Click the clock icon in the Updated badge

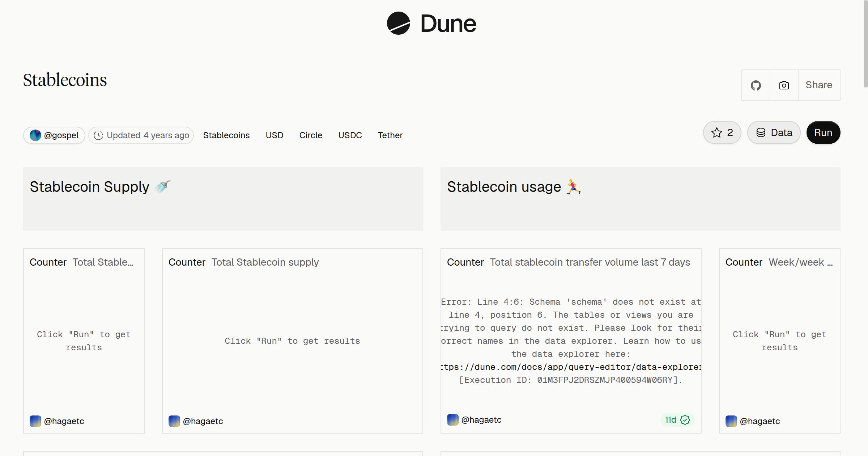(x=98, y=135)
